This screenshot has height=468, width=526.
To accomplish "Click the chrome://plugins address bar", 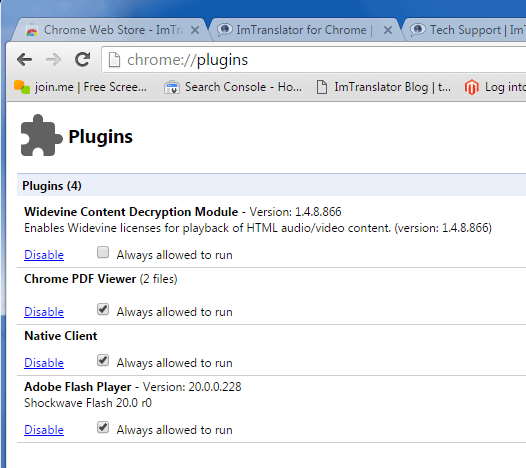I will pyautogui.click(x=315, y=60).
